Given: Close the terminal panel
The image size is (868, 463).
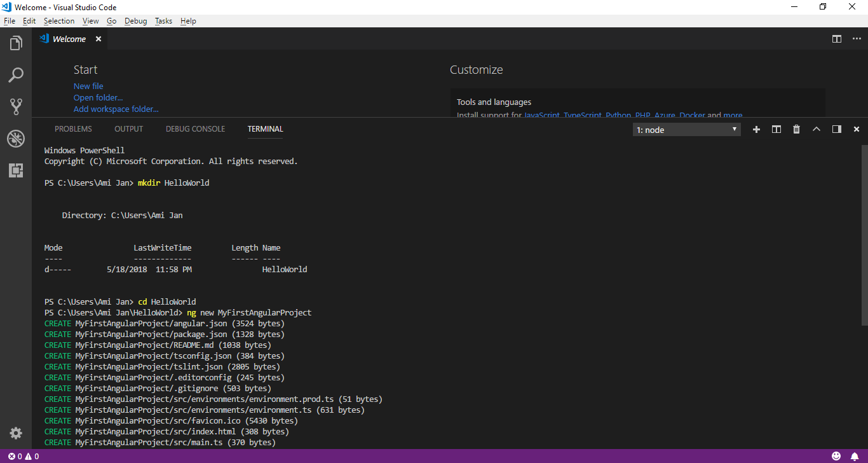Looking at the screenshot, I should coord(857,129).
